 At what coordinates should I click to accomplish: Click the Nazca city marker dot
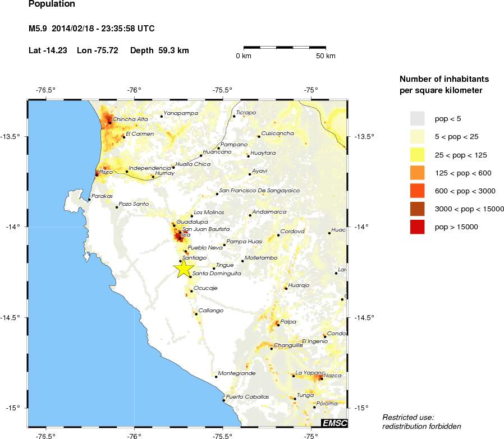(322, 377)
